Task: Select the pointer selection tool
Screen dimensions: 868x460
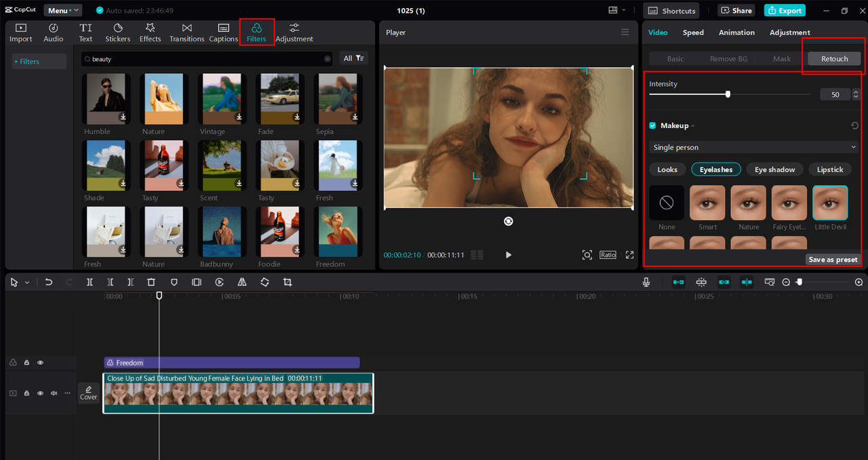Action: 14,282
